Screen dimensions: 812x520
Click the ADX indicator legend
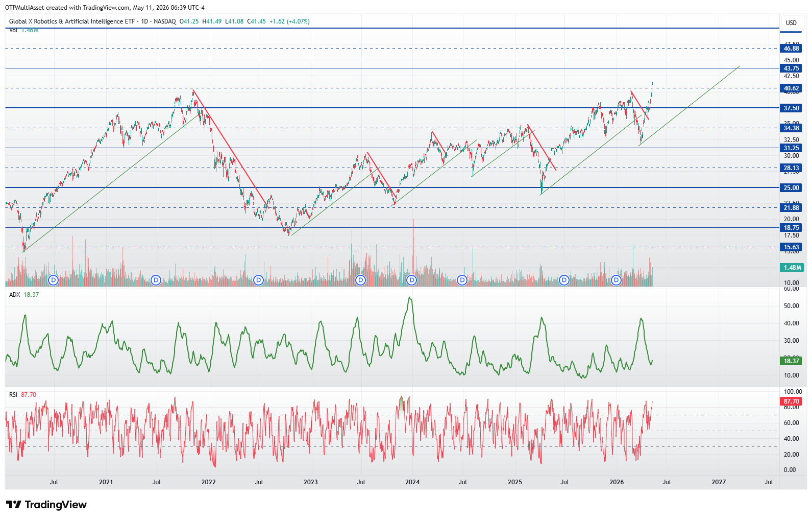[x=24, y=295]
